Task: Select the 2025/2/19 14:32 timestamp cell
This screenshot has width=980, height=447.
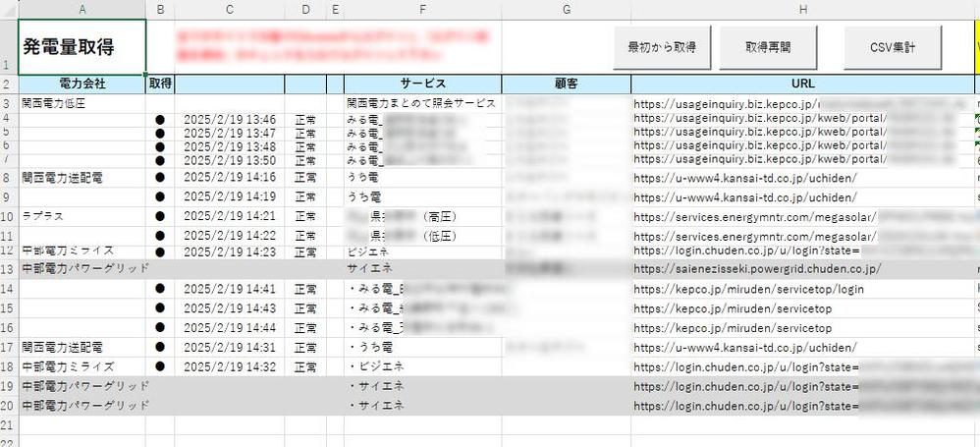Action: pos(230,366)
